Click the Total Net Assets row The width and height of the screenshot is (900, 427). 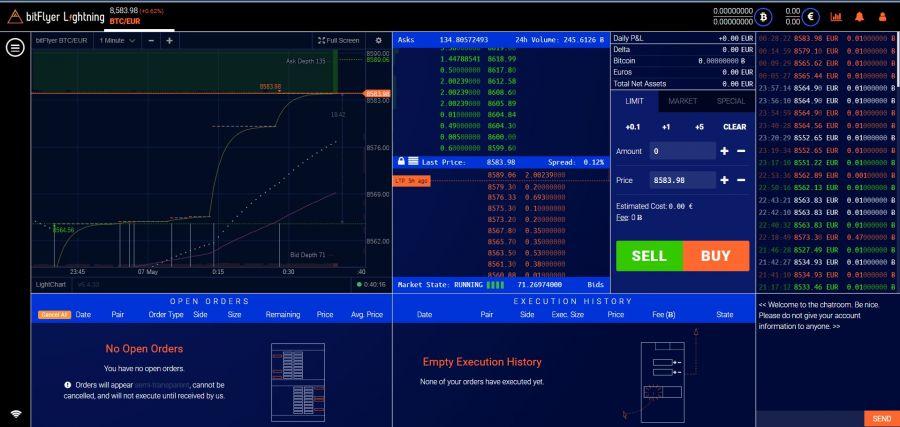[682, 84]
